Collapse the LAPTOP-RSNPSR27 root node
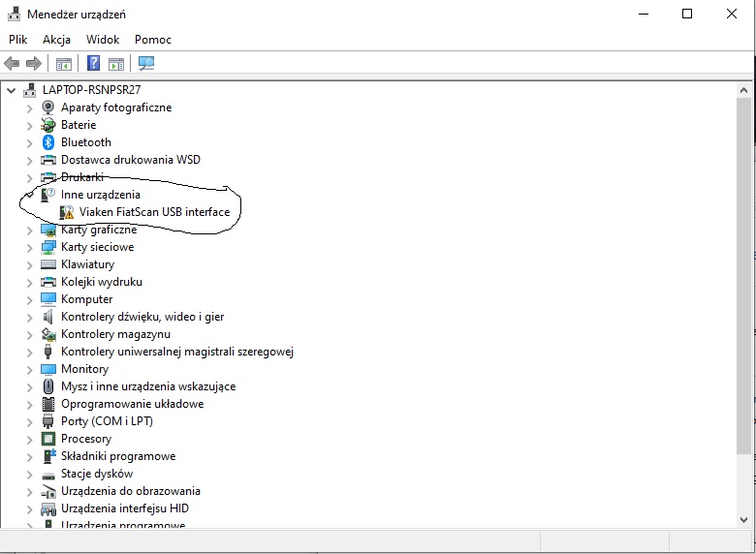This screenshot has width=756, height=554. coord(12,90)
